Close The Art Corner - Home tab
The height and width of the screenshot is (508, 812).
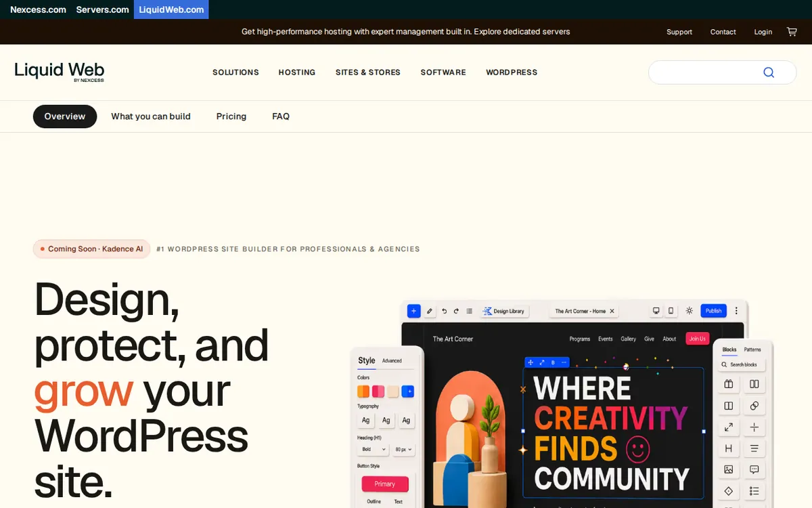[612, 311]
